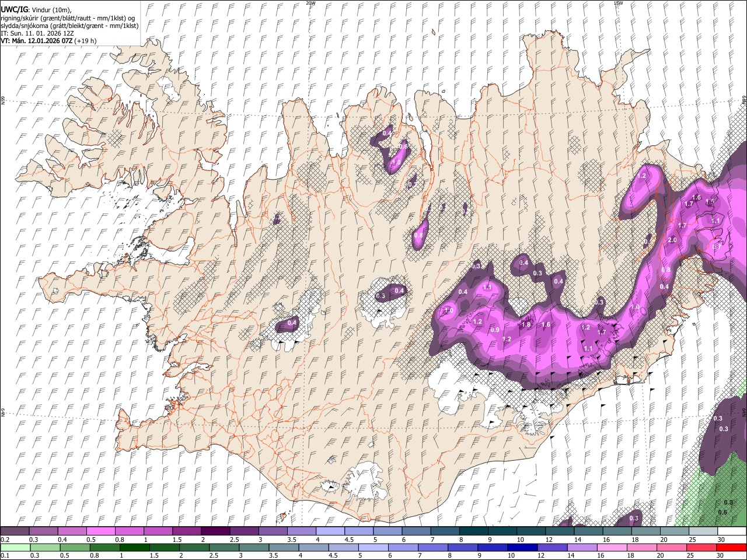Click the 0.2 value on the upper legend
The height and width of the screenshot is (560, 747).
pyautogui.click(x=5, y=540)
